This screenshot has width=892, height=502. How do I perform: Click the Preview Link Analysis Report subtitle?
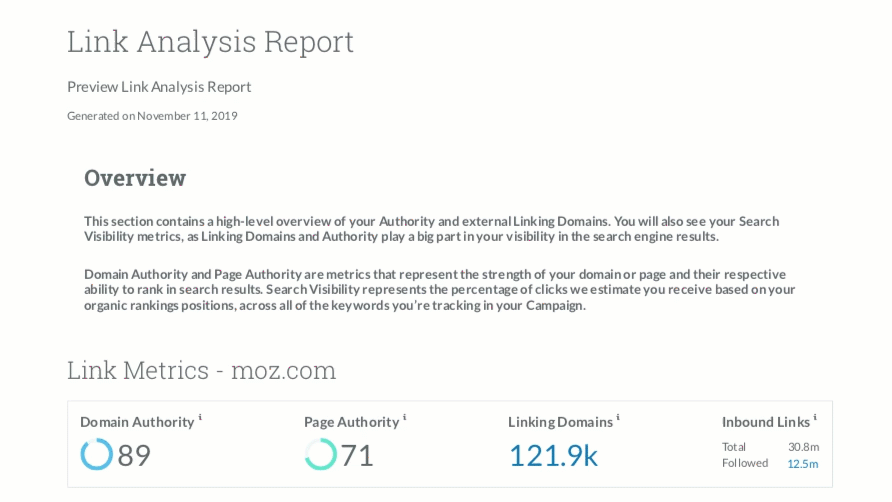[159, 87]
